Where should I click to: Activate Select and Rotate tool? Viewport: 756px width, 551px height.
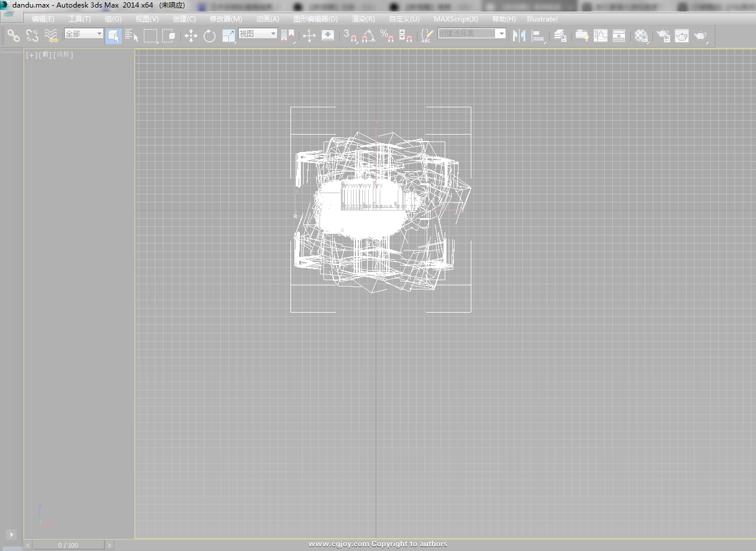(209, 36)
